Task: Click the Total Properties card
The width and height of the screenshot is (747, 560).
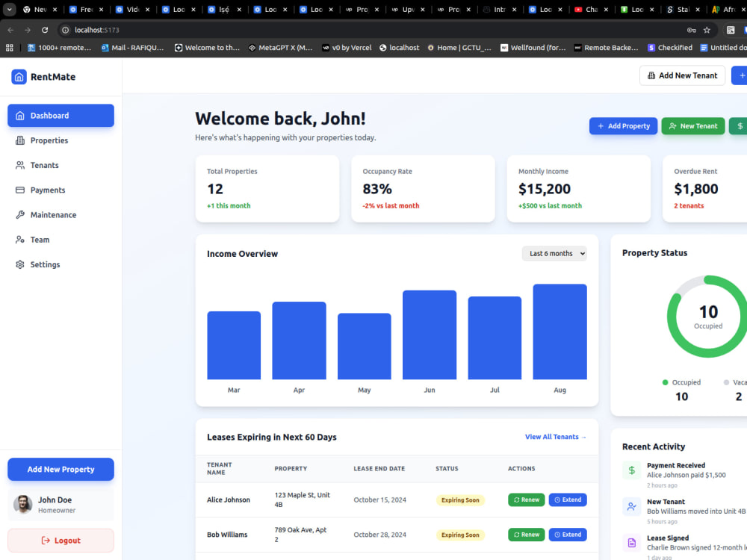Action: (x=267, y=189)
